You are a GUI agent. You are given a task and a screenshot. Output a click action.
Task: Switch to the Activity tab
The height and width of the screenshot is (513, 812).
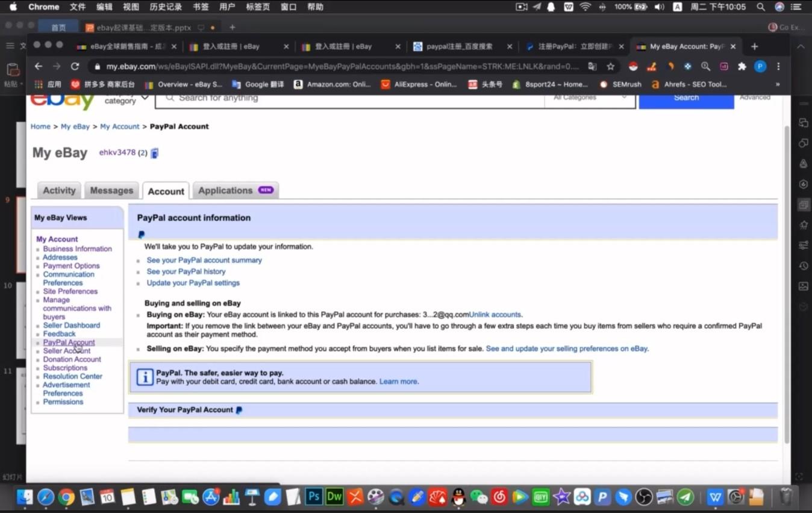[x=59, y=190]
